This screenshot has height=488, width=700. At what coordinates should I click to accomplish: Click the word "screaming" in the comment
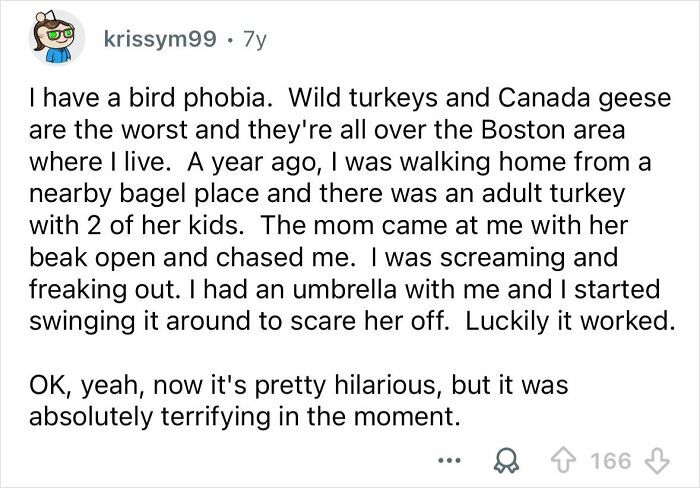pos(552,261)
